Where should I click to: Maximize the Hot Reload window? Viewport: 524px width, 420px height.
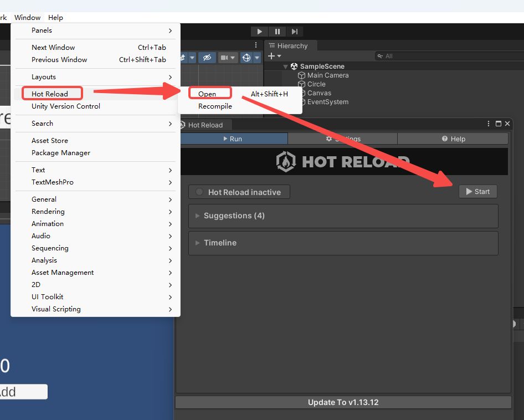click(x=499, y=124)
